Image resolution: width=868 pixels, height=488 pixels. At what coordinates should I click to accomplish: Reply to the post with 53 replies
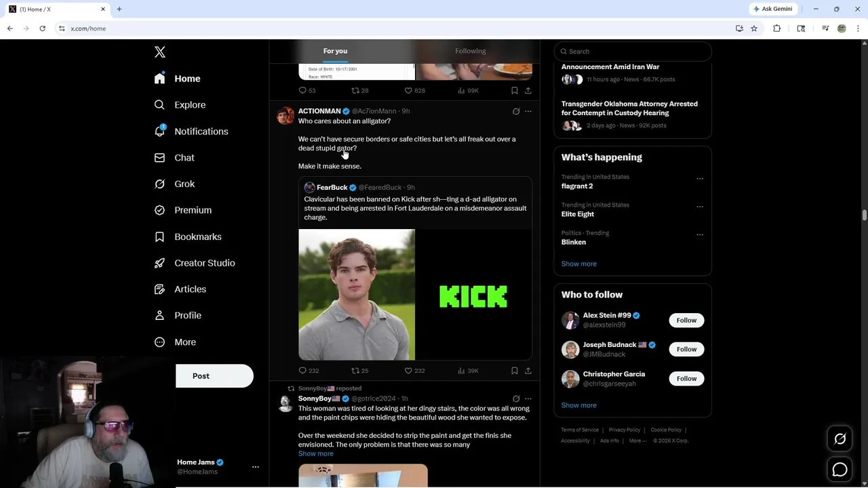point(307,90)
